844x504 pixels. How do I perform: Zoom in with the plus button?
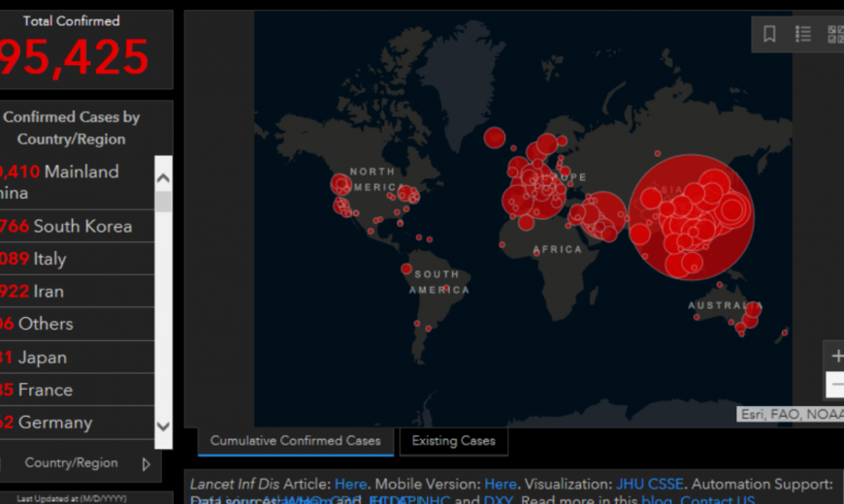(x=836, y=356)
